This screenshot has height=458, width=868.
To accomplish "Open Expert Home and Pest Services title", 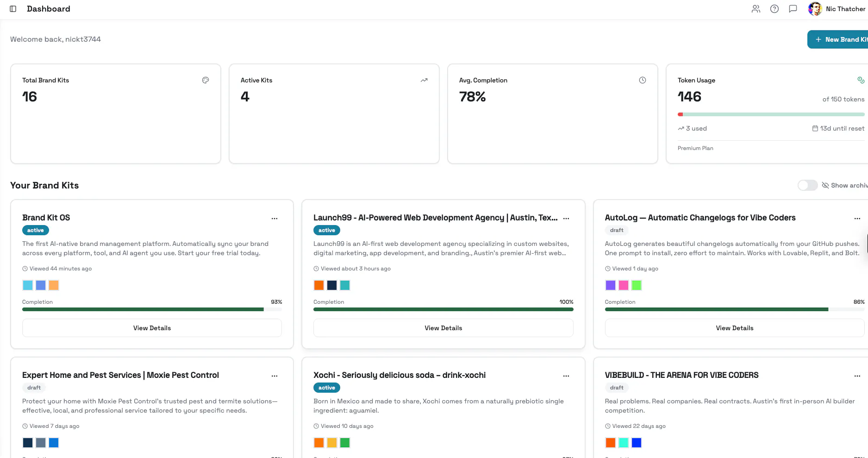I will 121,375.
